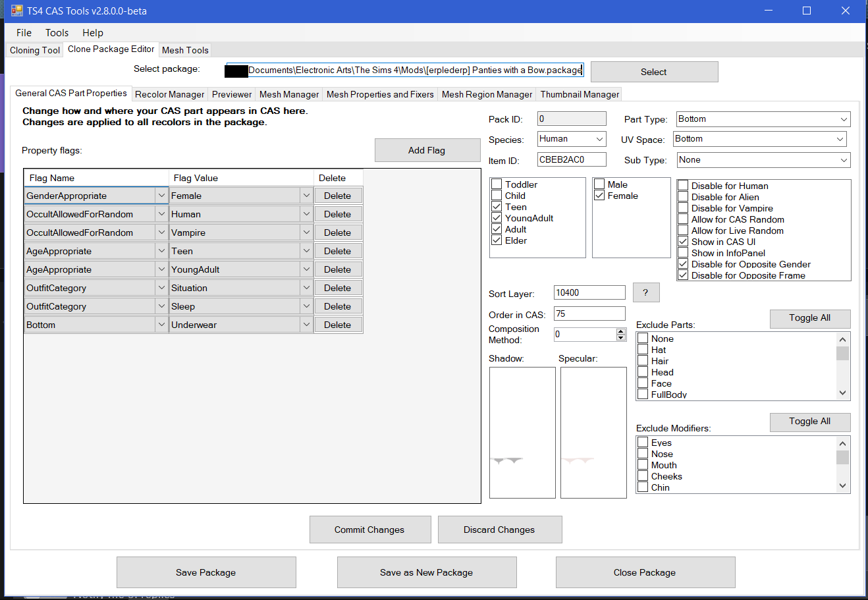Click the Item ID field
This screenshot has width=868, height=600.
572,159
